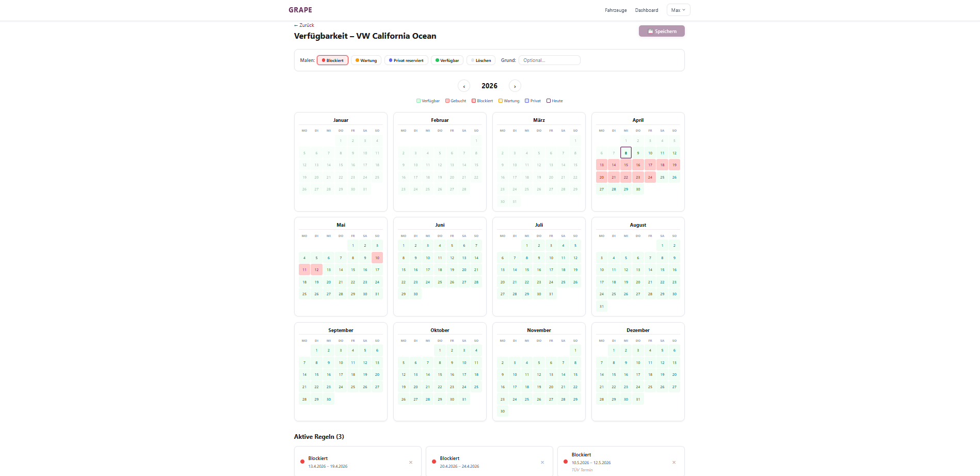Open the Max account menu
The width and height of the screenshot is (980, 476).
(678, 10)
